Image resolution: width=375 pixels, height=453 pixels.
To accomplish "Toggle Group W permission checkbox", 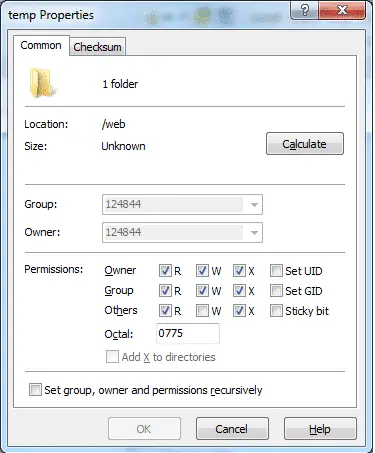I will [202, 291].
